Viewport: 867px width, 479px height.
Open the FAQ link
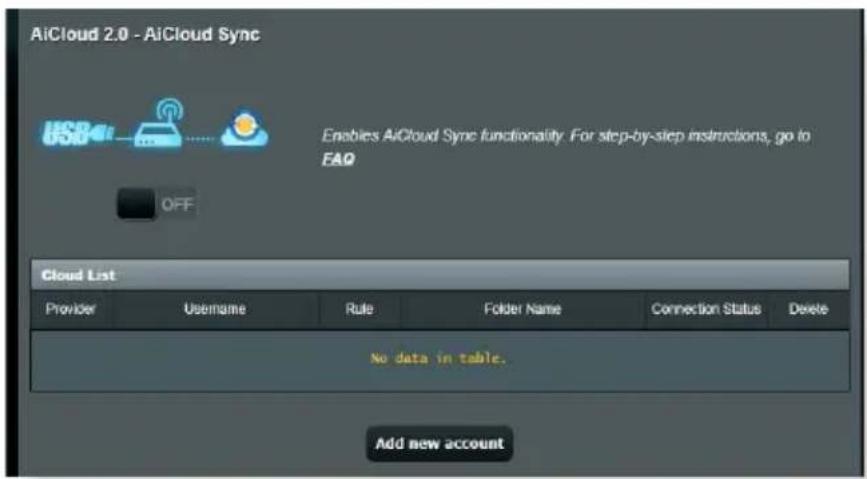click(338, 159)
